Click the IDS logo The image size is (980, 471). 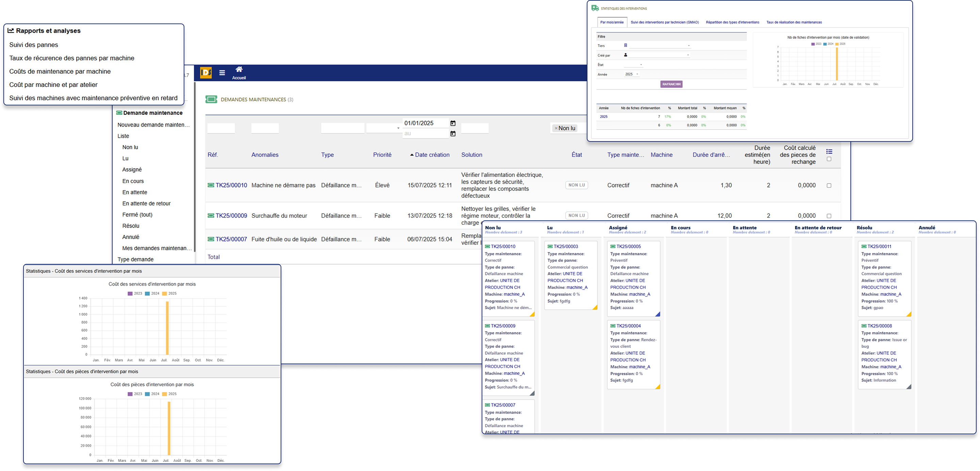205,72
